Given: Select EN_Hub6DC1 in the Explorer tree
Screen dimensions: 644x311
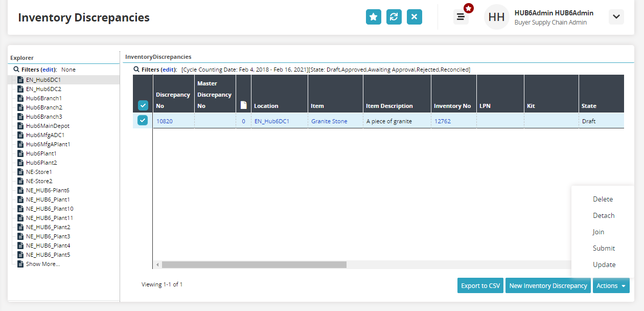Looking at the screenshot, I should (43, 80).
